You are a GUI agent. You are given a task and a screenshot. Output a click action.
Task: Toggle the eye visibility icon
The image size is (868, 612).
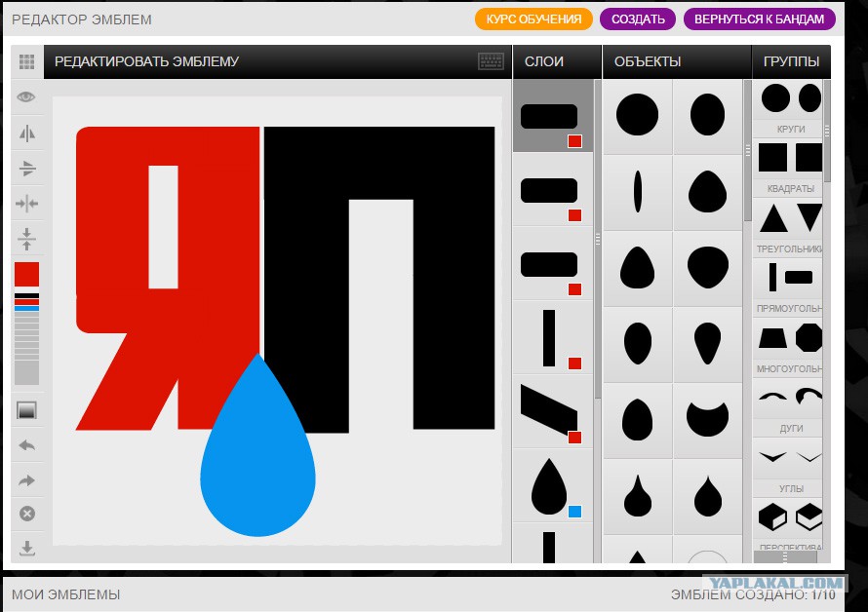point(26,96)
